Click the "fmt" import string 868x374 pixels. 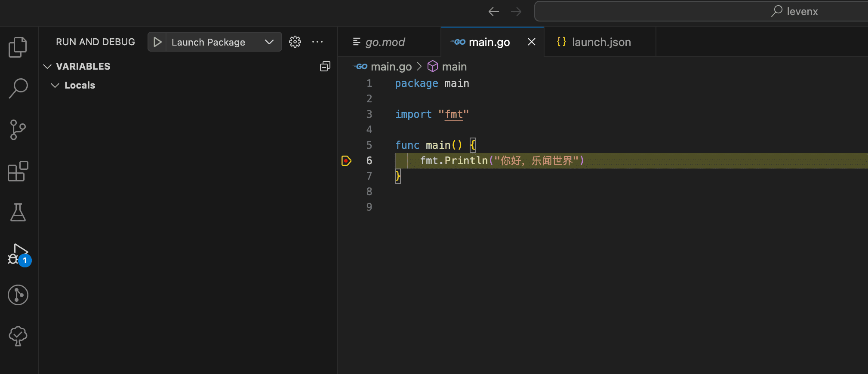pos(454,114)
